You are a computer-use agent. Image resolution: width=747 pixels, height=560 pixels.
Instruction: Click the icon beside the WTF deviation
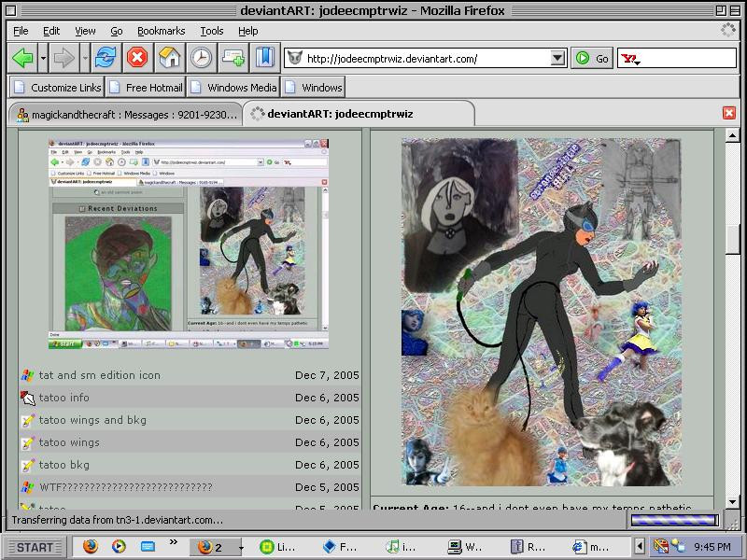[28, 487]
